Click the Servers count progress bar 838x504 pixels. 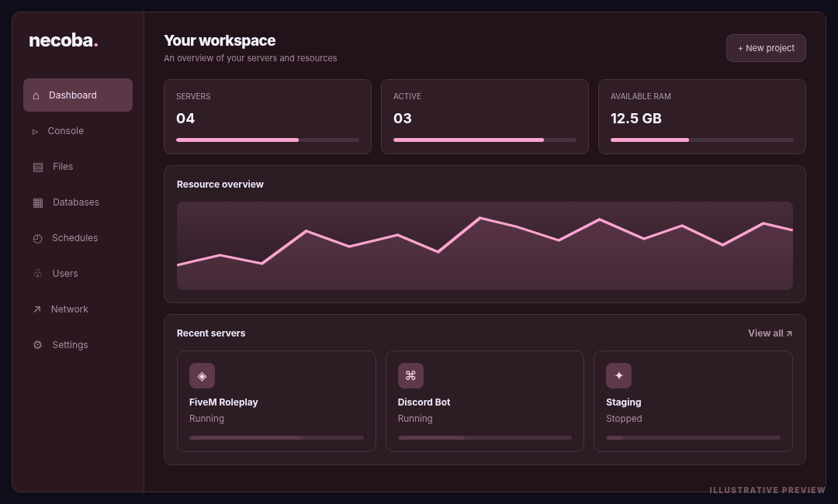[268, 140]
